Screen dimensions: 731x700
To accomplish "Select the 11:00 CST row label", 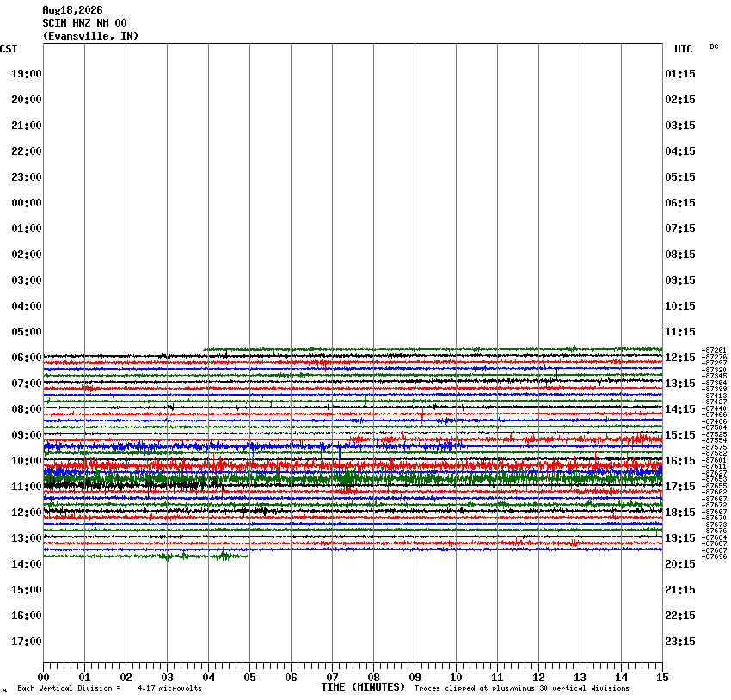I will click(27, 487).
